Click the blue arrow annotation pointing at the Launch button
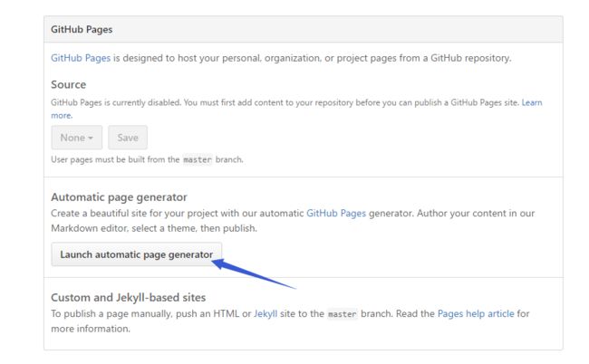The image size is (589, 364). (x=254, y=274)
